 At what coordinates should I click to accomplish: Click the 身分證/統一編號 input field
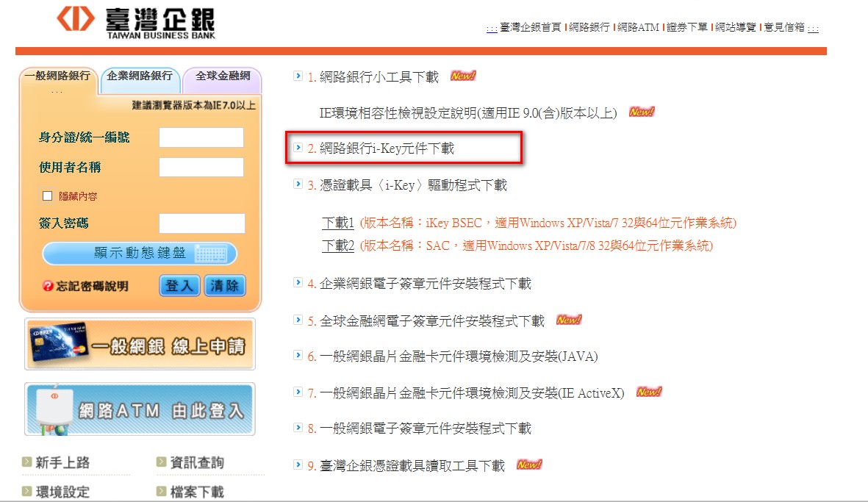[201, 137]
